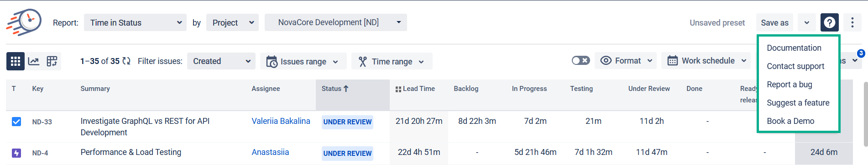Open the line chart view icon
The width and height of the screenshot is (868, 165).
click(x=34, y=61)
